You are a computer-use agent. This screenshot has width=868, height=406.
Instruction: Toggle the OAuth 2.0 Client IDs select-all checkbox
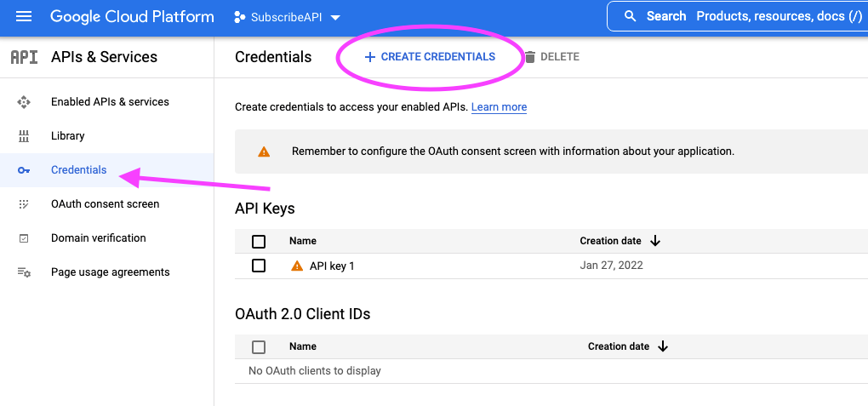(x=259, y=347)
